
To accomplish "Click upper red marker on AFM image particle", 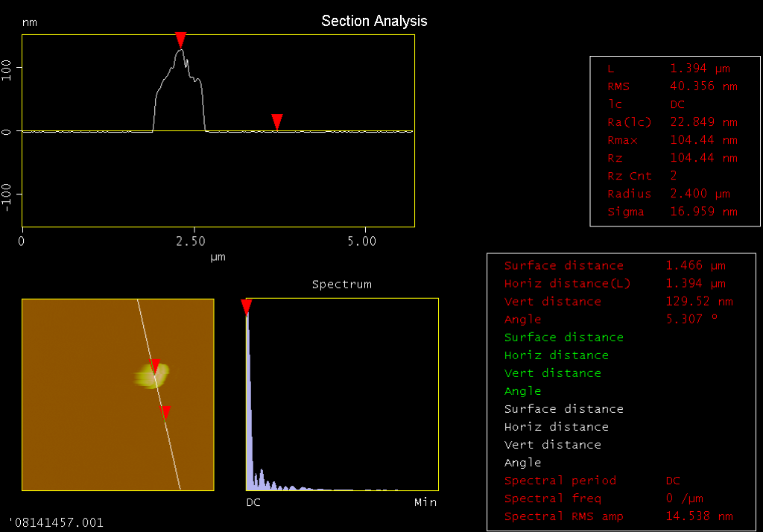I will [x=155, y=366].
